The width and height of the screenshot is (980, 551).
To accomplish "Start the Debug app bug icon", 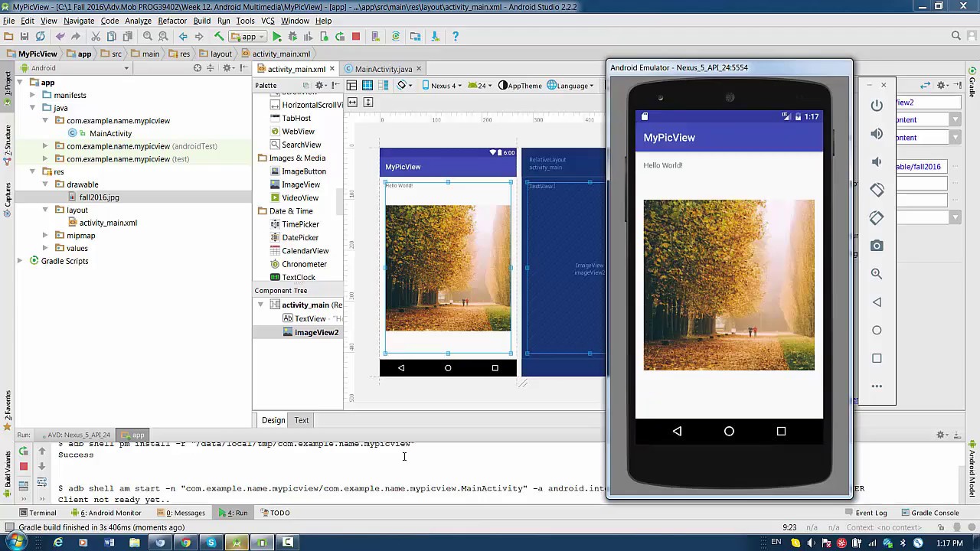I will [x=292, y=37].
